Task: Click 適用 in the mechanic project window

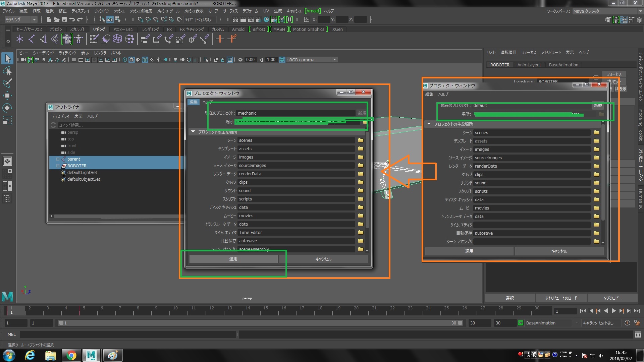Action: 233,259
